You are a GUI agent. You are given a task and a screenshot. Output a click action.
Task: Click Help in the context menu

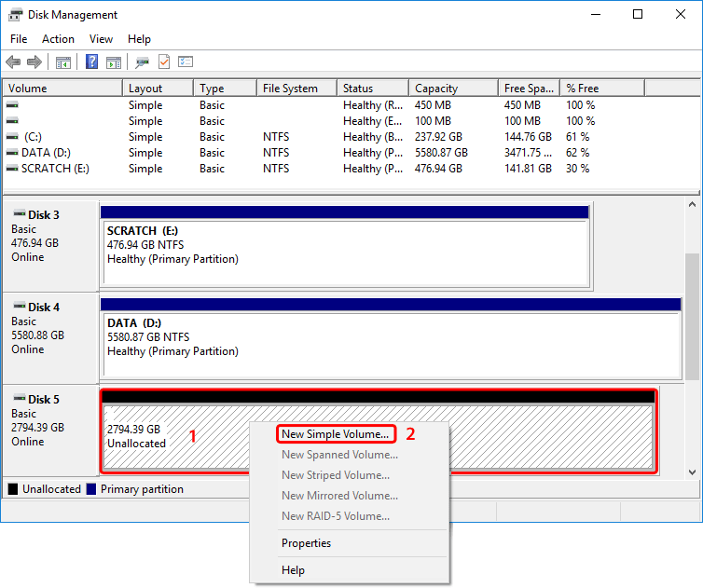pyautogui.click(x=293, y=569)
